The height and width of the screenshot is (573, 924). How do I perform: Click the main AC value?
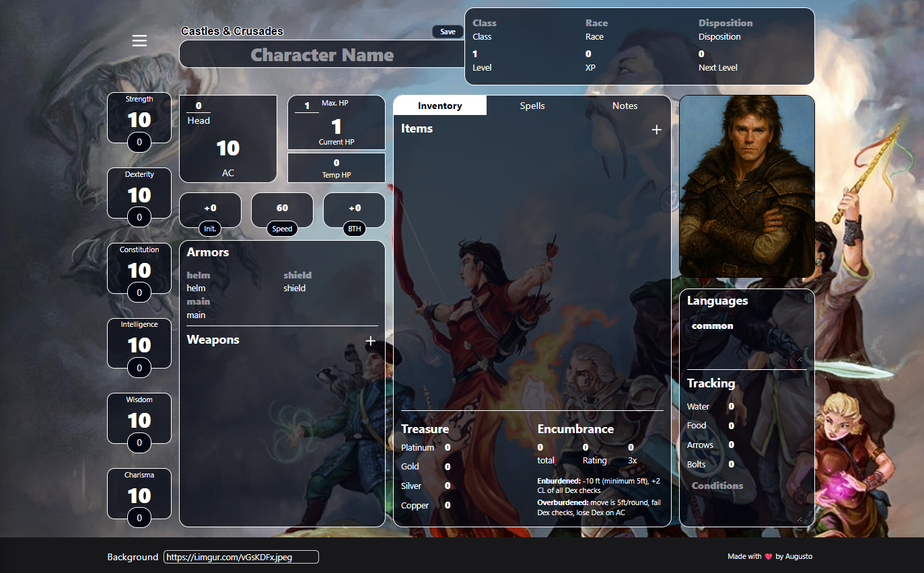coord(228,148)
